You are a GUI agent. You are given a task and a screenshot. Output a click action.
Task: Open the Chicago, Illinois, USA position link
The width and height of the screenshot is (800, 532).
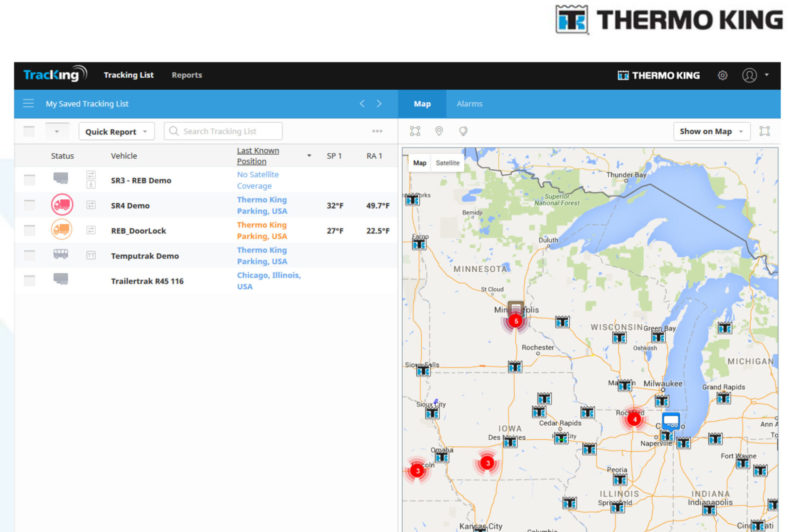268,281
